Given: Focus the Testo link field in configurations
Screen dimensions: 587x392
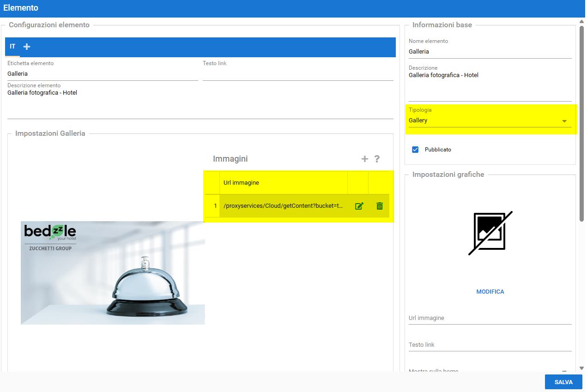Looking at the screenshot, I should 297,74.
